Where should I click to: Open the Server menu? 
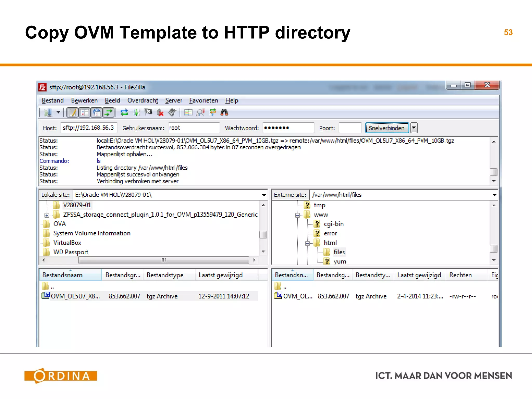click(x=174, y=101)
